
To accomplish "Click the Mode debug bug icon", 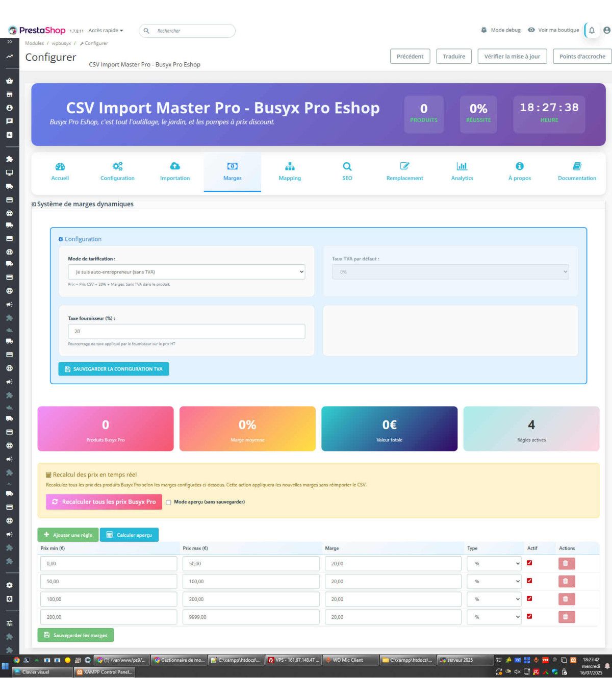I will pos(483,30).
